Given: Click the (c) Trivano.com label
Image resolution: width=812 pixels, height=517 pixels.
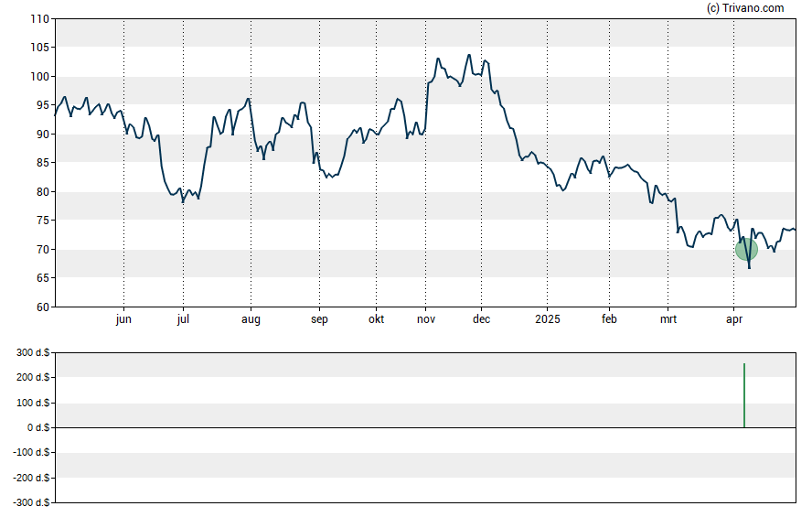Looking at the screenshot, I should click(744, 7).
